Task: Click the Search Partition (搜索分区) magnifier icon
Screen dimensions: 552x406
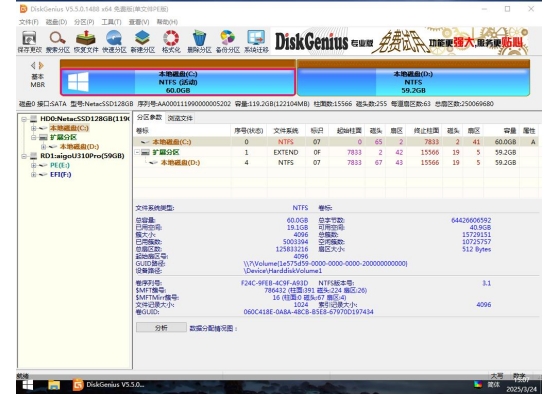Action: [57, 42]
